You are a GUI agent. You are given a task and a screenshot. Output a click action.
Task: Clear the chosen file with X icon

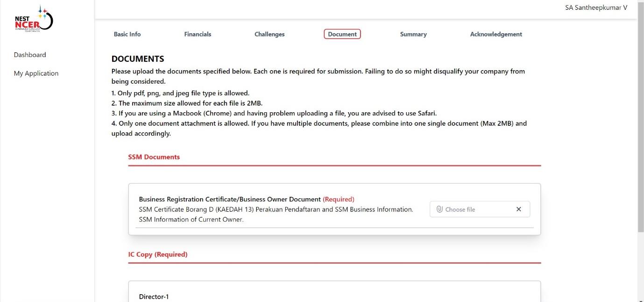point(518,209)
